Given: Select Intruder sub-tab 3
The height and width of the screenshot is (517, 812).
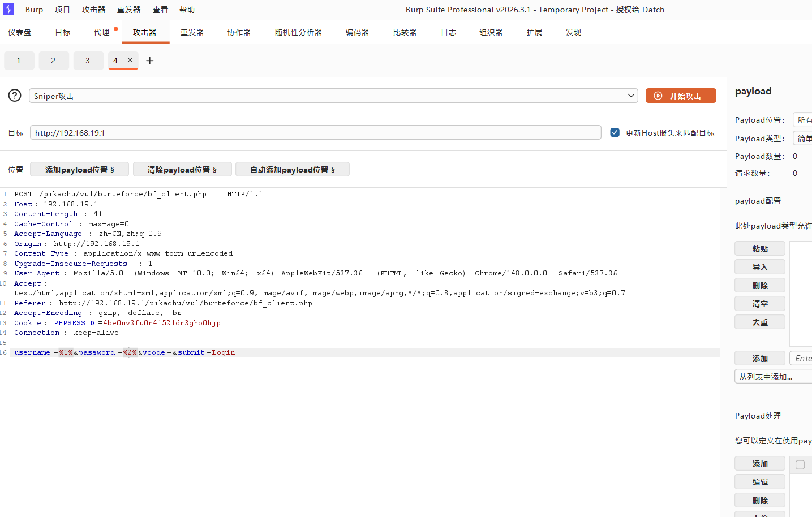Looking at the screenshot, I should click(88, 61).
